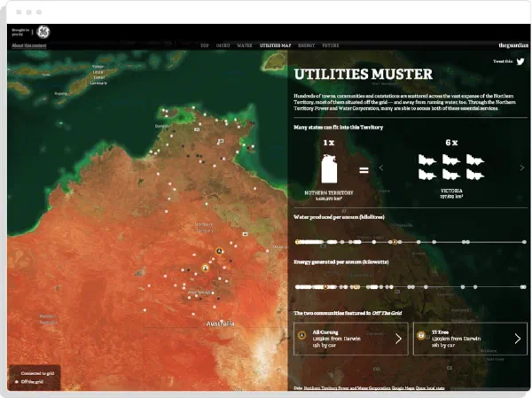
Task: Open Ti Tree card chevron arrow
Action: (x=518, y=339)
